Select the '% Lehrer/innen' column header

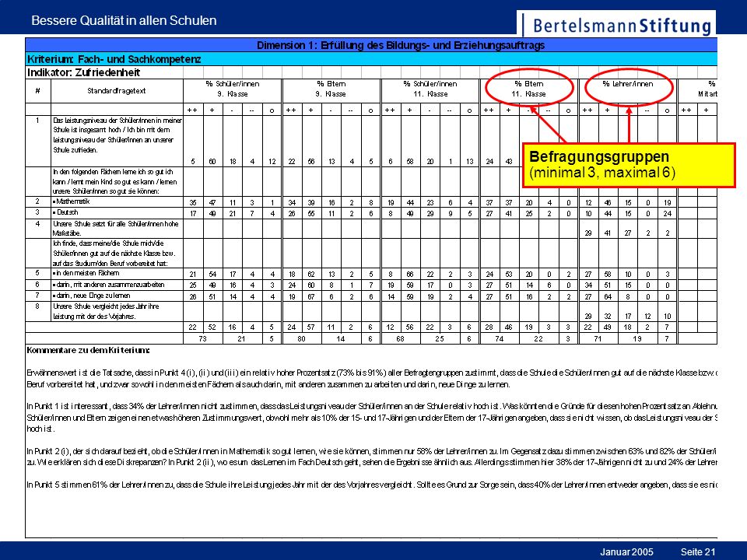[x=628, y=84]
